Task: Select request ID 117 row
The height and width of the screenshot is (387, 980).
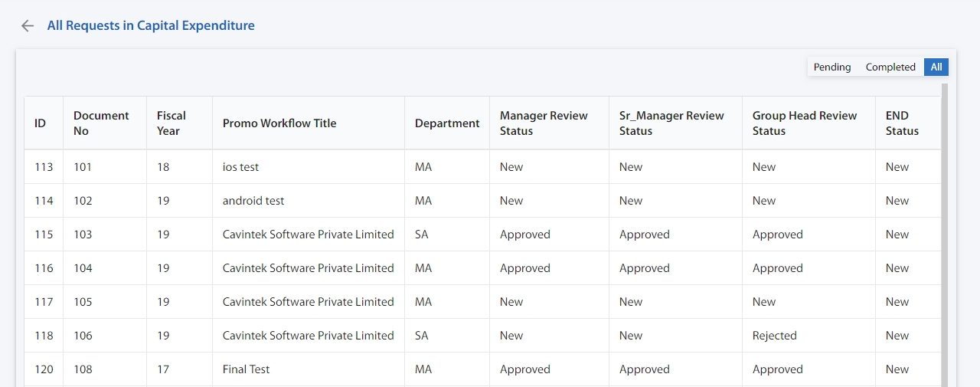Action: click(483, 302)
